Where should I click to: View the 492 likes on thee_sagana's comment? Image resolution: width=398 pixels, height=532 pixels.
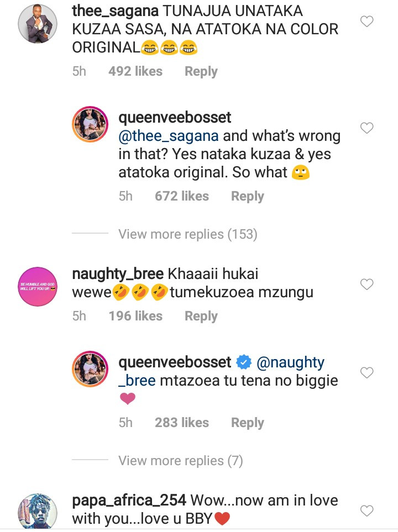coord(135,72)
